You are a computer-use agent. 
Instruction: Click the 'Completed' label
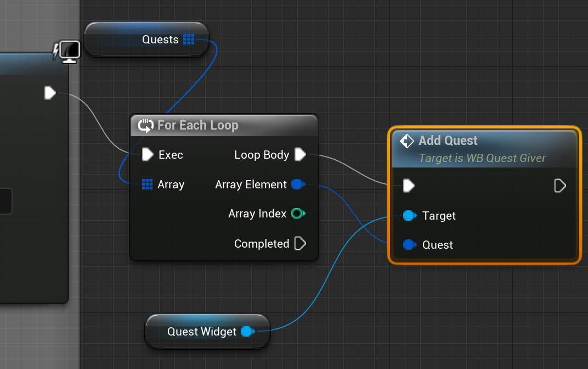262,244
